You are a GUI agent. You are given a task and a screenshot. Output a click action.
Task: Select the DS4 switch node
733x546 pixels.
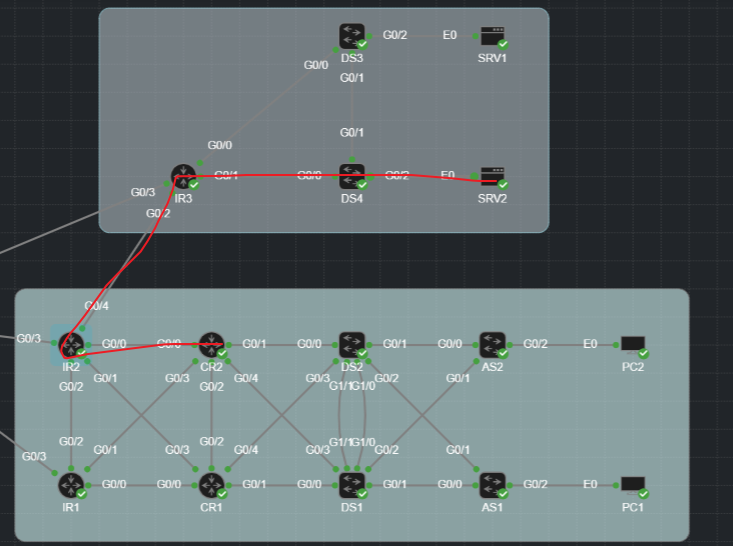(352, 176)
